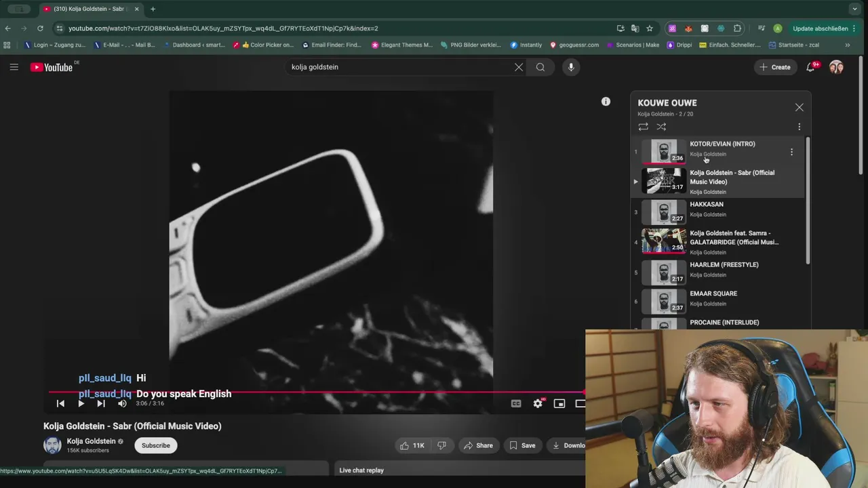Share the video
This screenshot has width=868, height=488.
tap(478, 445)
